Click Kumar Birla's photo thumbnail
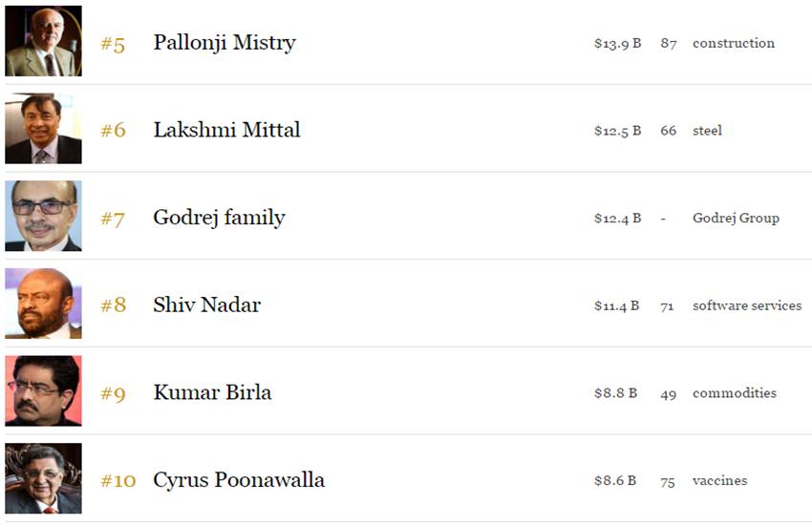This screenshot has height=525, width=812. [x=44, y=391]
